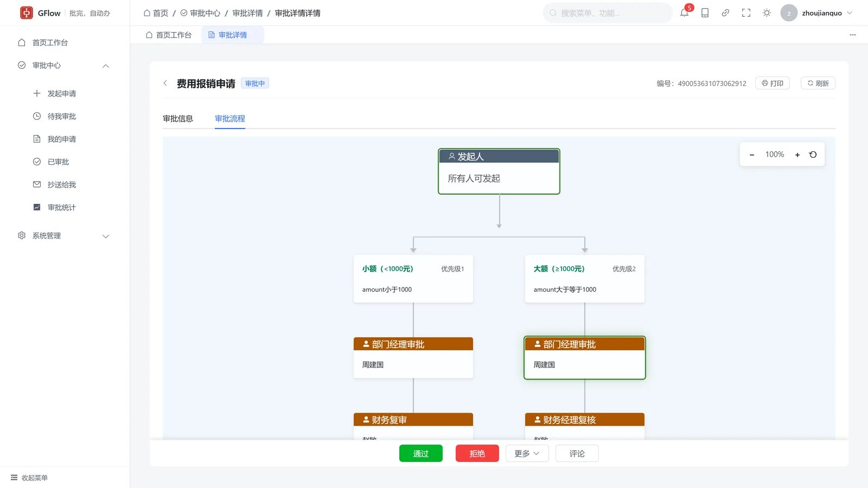Viewport: 868px width, 488px height.
Task: Click the back arrow beside 费用报销申请
Action: [165, 83]
